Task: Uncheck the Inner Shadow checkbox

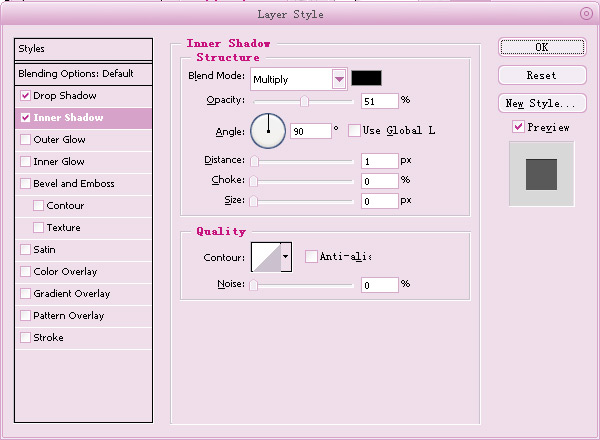Action: pyautogui.click(x=25, y=117)
